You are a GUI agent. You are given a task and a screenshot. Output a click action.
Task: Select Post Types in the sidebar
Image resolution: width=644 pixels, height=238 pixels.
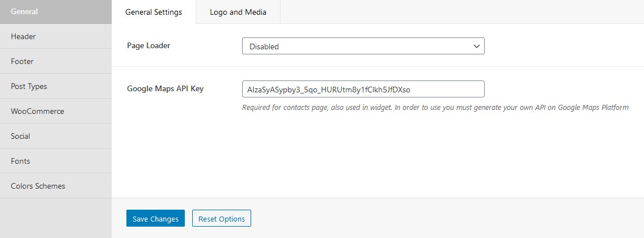point(56,86)
